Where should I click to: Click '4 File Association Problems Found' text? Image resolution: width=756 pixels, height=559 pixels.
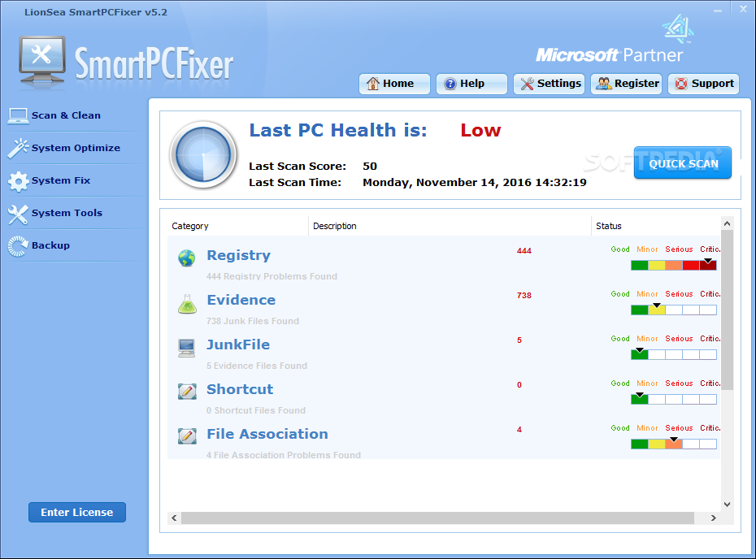point(284,455)
